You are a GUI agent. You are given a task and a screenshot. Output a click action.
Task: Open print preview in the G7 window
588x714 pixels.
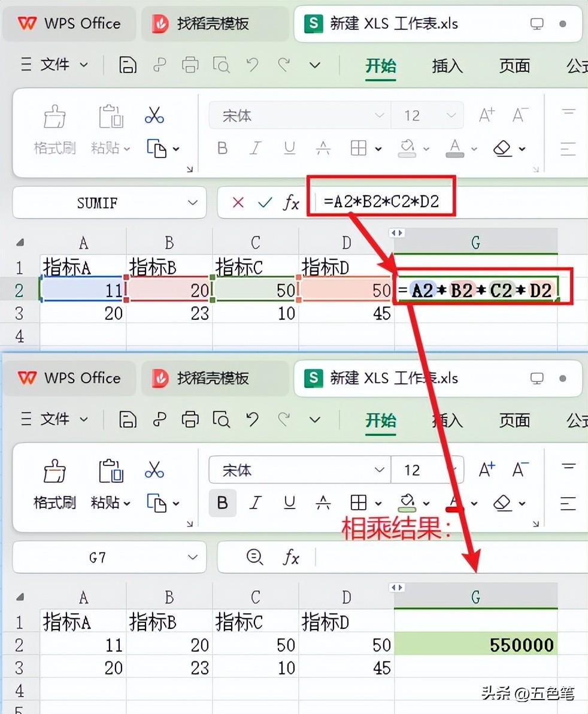[x=221, y=419]
